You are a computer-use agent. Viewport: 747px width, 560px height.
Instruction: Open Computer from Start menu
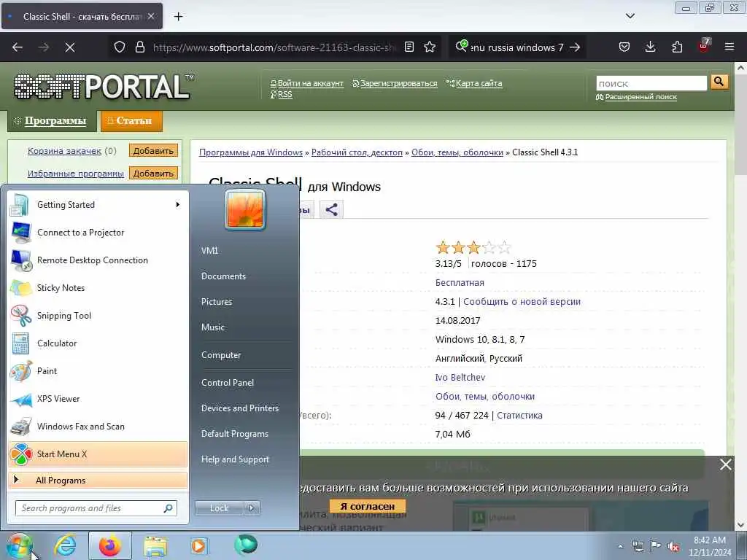pos(221,355)
